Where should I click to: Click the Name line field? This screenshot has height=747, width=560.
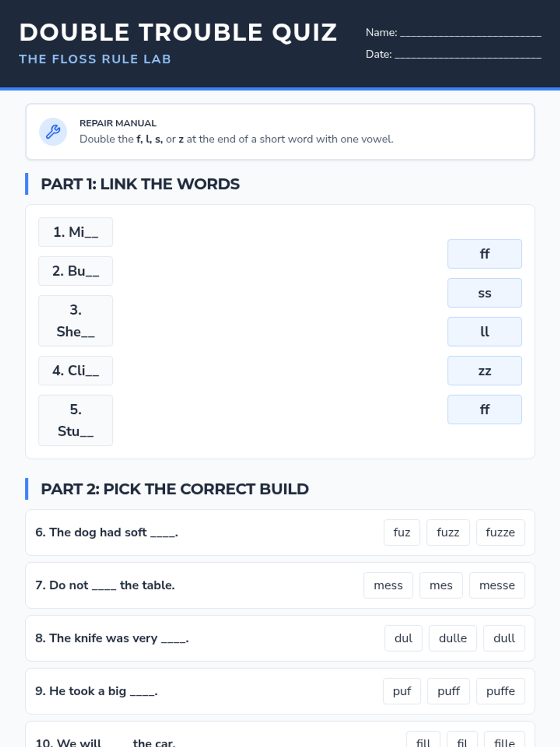[x=470, y=33]
